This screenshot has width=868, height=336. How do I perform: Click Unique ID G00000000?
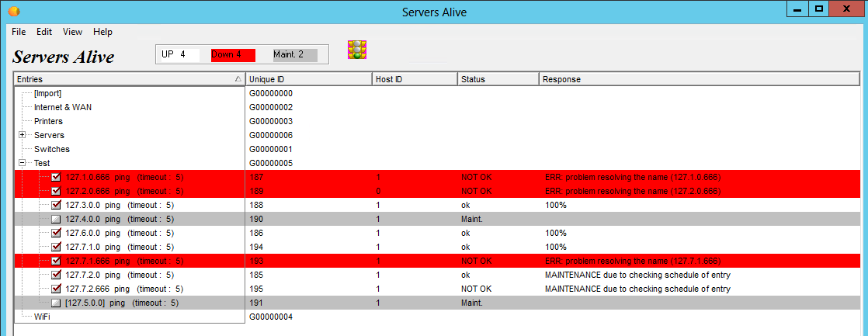tap(271, 94)
